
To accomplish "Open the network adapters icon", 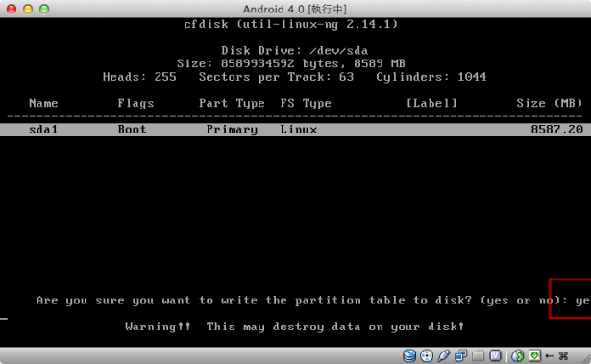I will [x=460, y=355].
